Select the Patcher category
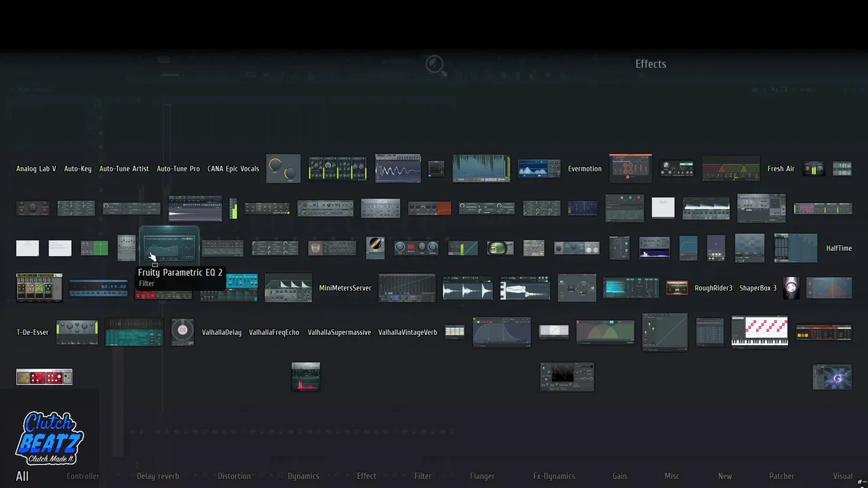 point(781,476)
